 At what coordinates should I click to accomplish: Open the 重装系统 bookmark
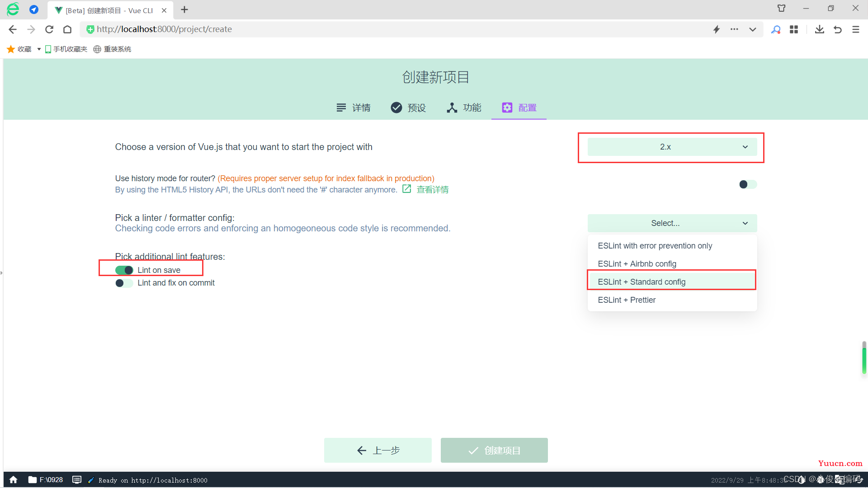(x=113, y=49)
